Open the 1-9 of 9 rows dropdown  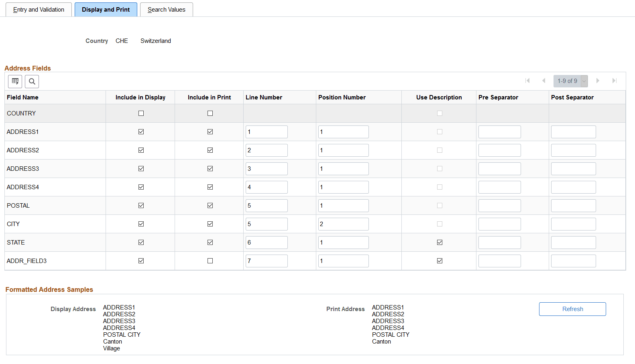570,81
